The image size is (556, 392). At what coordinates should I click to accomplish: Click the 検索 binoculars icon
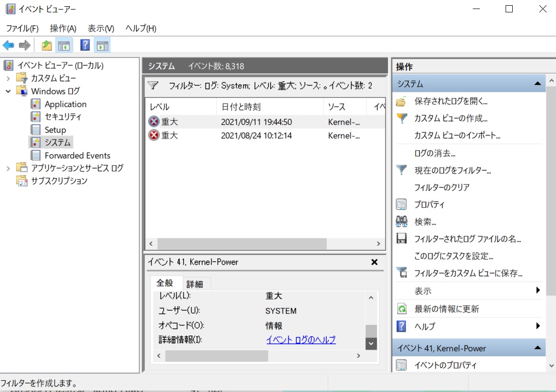pos(401,222)
